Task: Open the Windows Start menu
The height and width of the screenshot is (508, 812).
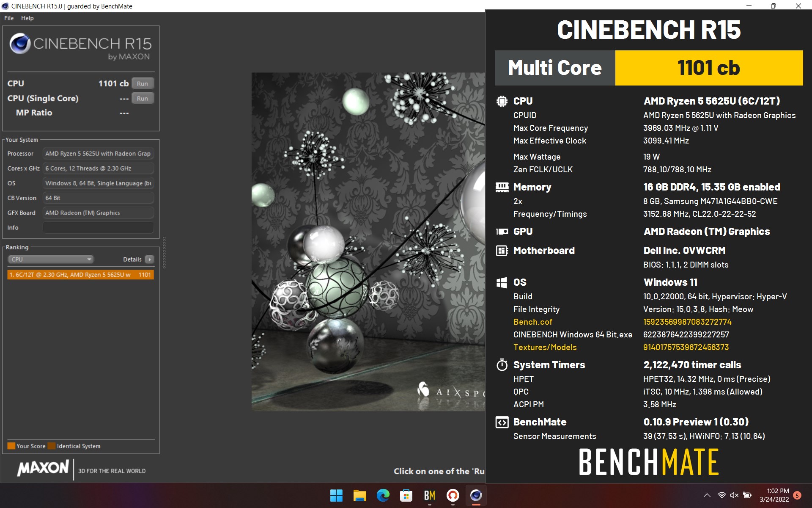Action: [336, 495]
